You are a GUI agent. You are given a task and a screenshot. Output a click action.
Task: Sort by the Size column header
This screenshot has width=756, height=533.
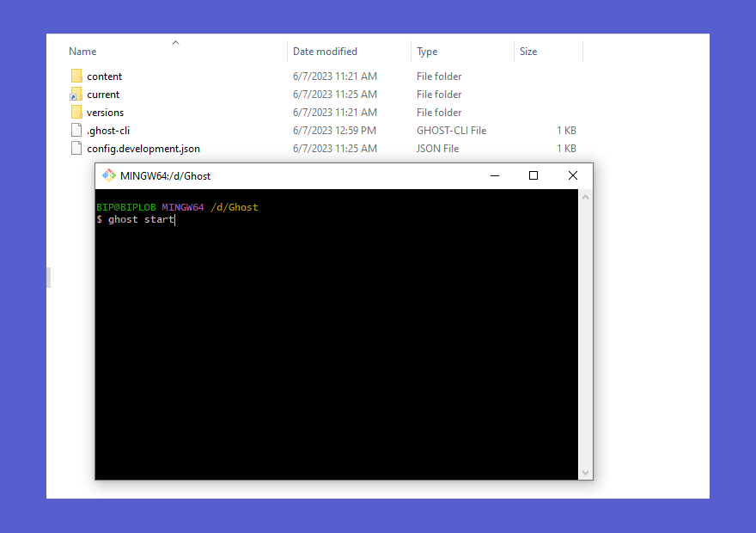528,51
